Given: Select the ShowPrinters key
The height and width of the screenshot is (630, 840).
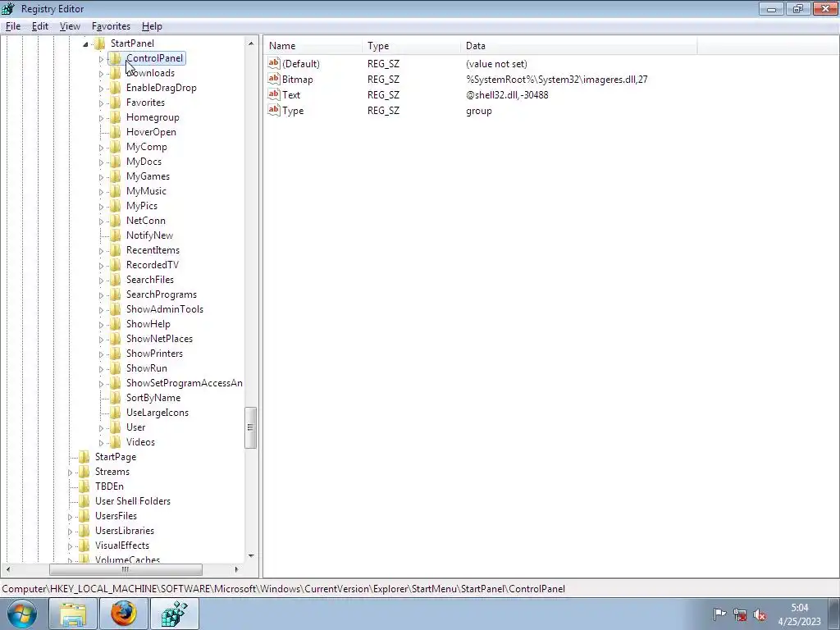Looking at the screenshot, I should 154,354.
